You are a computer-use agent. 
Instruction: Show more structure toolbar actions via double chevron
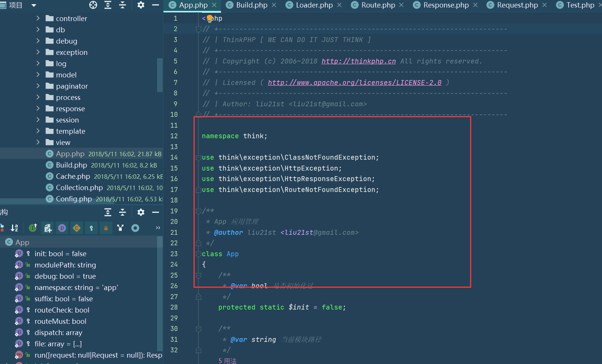158,228
